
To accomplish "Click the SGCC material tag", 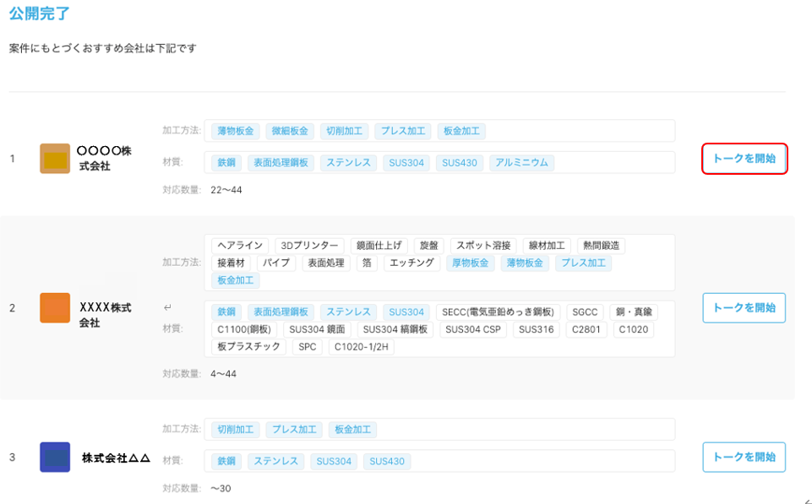I will click(x=585, y=312).
